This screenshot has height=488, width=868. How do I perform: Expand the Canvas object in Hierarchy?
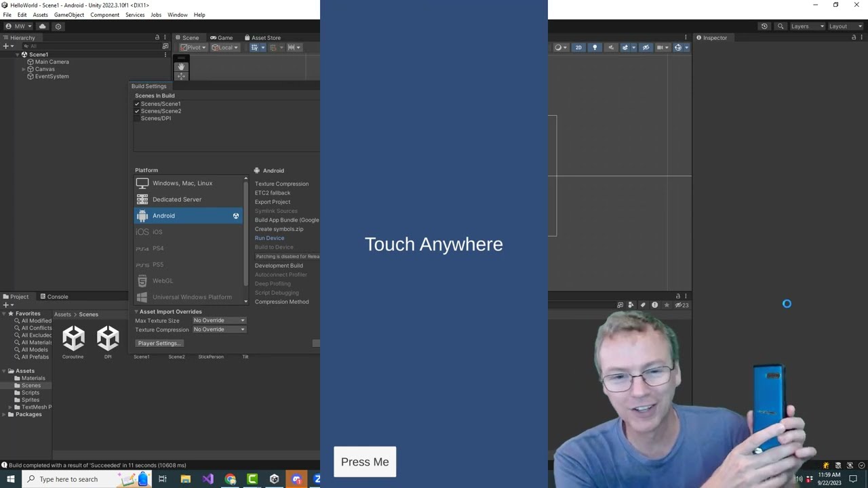point(24,69)
